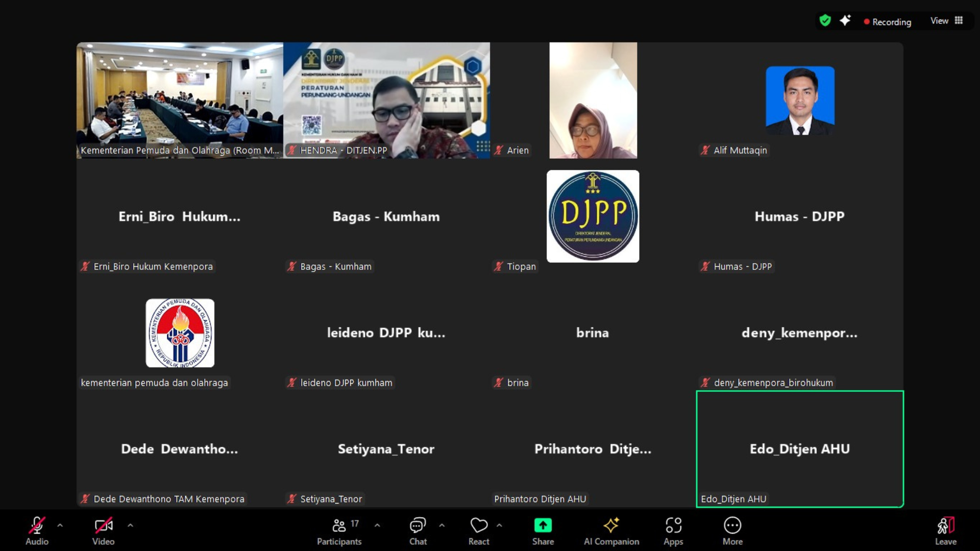Image resolution: width=980 pixels, height=551 pixels.
Task: Click the 17 participants count
Action: [x=355, y=523]
